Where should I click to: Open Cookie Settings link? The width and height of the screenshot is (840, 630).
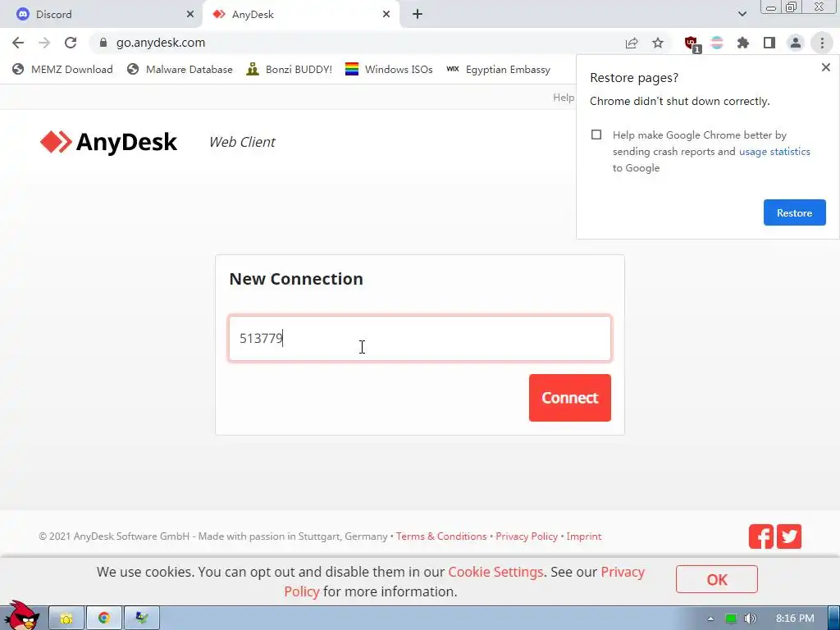[495, 572]
